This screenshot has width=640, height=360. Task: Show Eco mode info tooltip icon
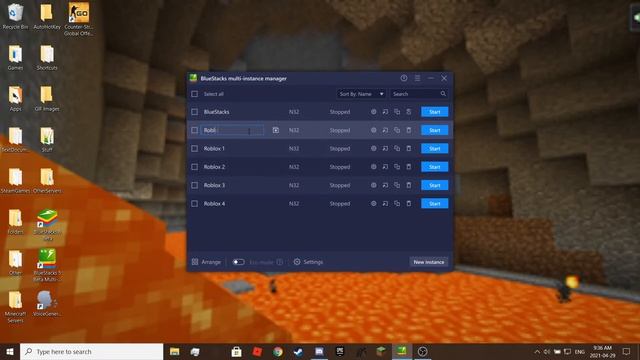coord(280,262)
